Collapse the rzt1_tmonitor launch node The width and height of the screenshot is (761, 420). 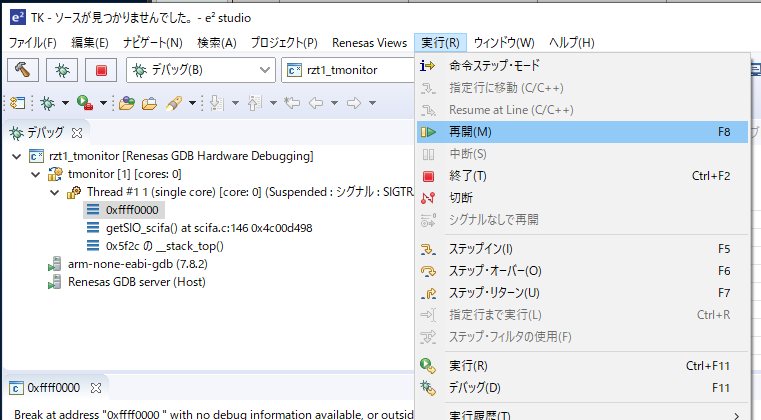point(17,156)
